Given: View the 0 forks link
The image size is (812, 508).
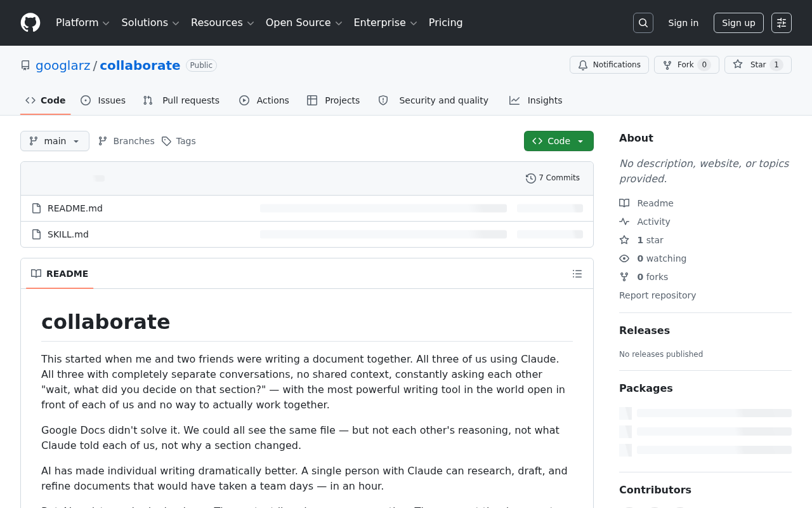Looking at the screenshot, I should point(644,277).
